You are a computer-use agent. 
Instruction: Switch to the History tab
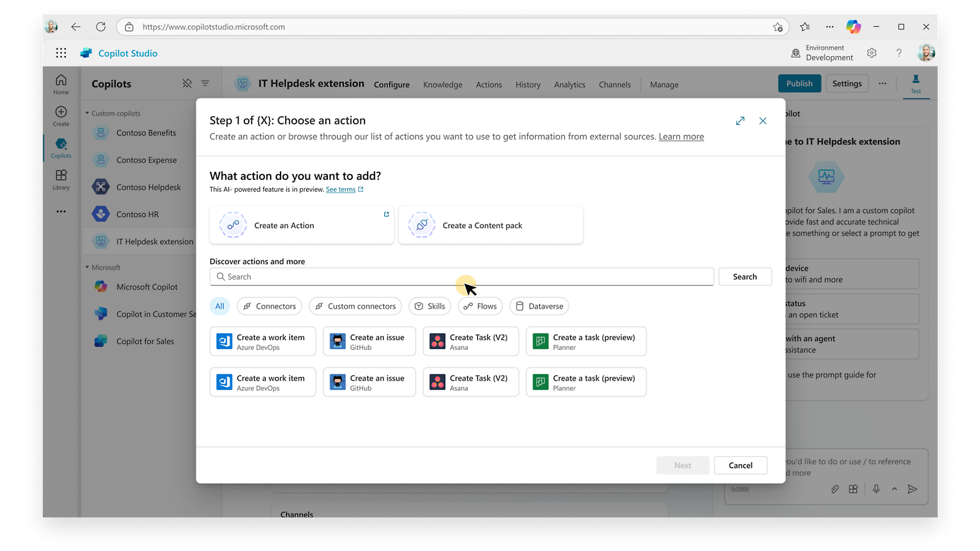528,84
